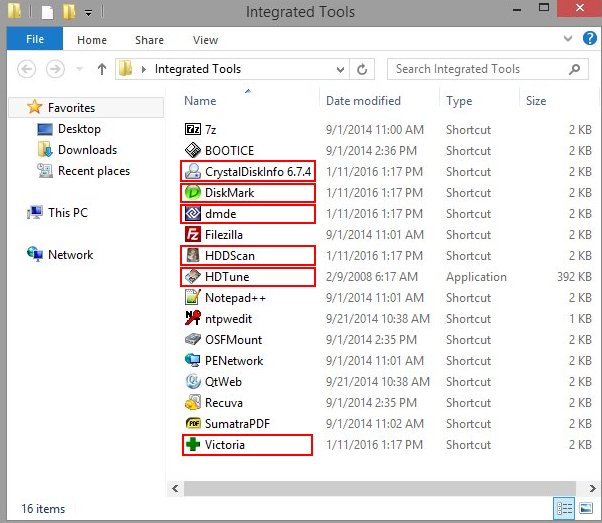This screenshot has width=602, height=523.
Task: Click the This PC computer icon
Action: coord(35,212)
